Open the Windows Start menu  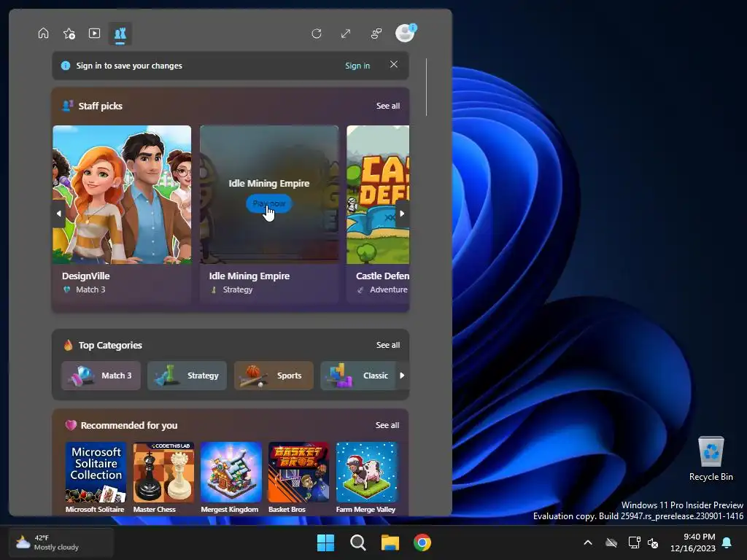coord(326,542)
